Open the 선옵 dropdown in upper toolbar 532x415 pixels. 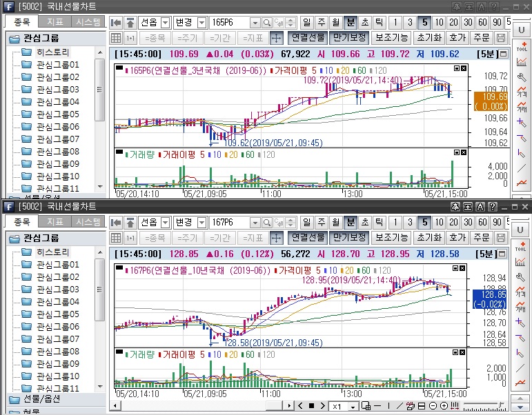(165, 22)
